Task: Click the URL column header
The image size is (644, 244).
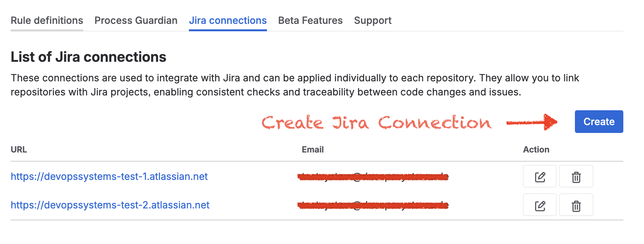Action: 19,149
